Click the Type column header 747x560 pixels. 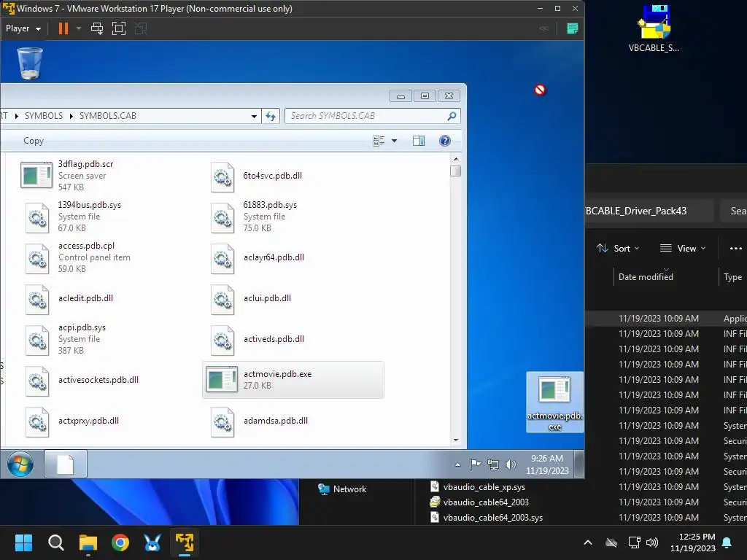(x=732, y=276)
